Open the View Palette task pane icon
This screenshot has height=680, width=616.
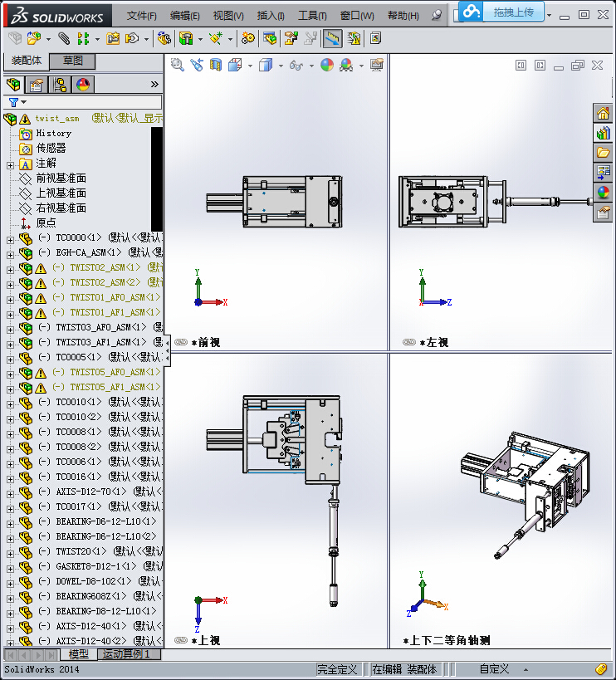[603, 173]
